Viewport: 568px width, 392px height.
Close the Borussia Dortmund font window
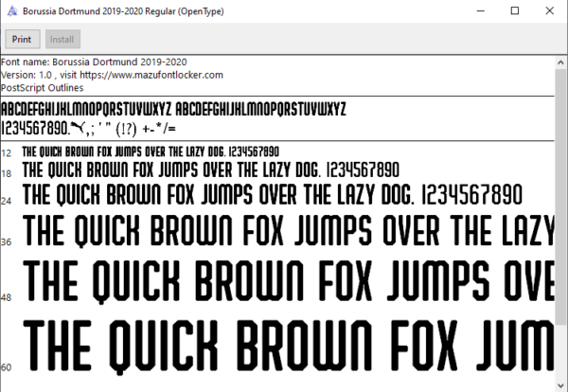point(549,10)
